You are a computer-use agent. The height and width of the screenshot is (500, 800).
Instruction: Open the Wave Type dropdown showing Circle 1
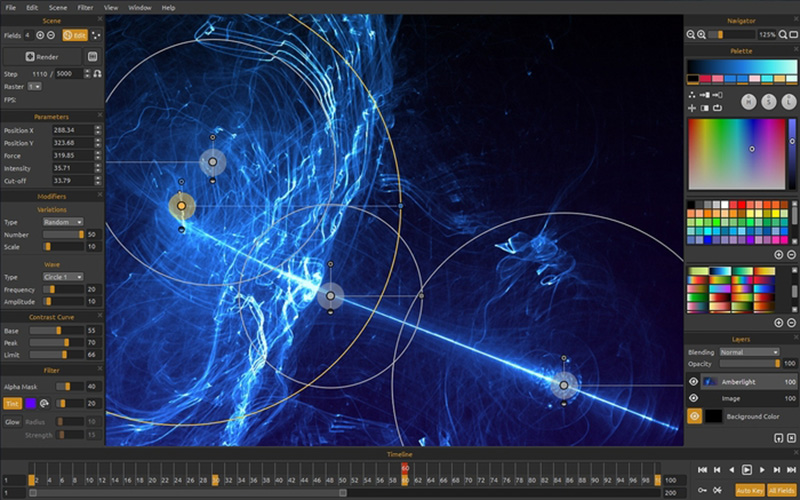[x=63, y=277]
